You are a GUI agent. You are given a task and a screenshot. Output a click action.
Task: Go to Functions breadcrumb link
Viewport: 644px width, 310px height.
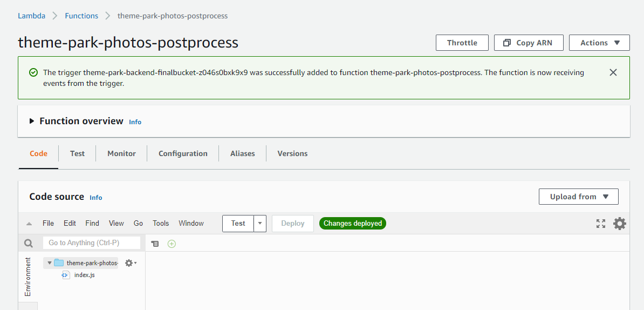tap(81, 16)
